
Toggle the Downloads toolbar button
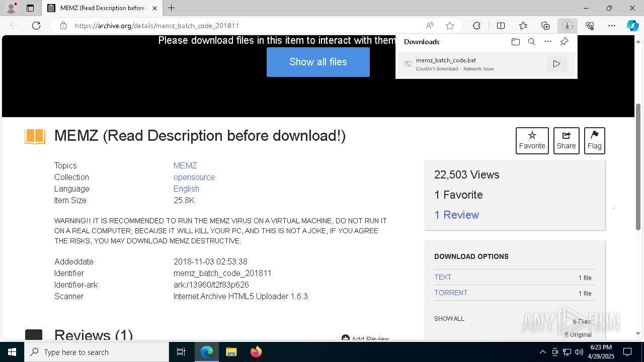tap(568, 26)
